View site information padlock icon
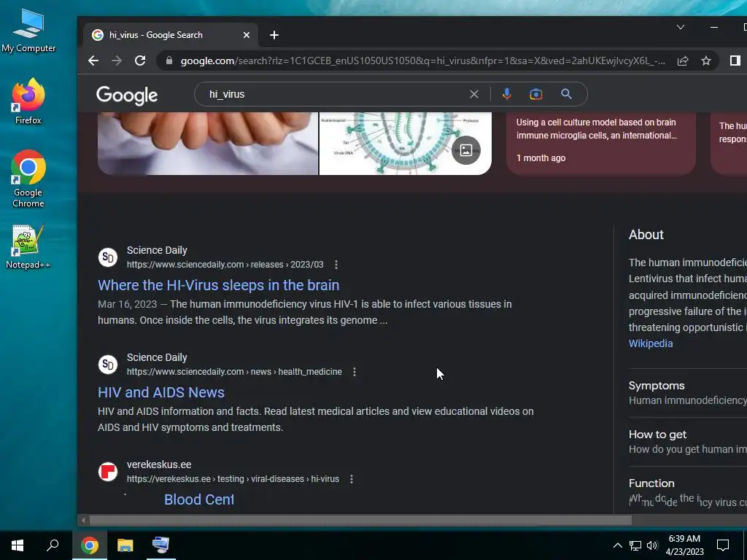The width and height of the screenshot is (747, 560). (x=169, y=61)
